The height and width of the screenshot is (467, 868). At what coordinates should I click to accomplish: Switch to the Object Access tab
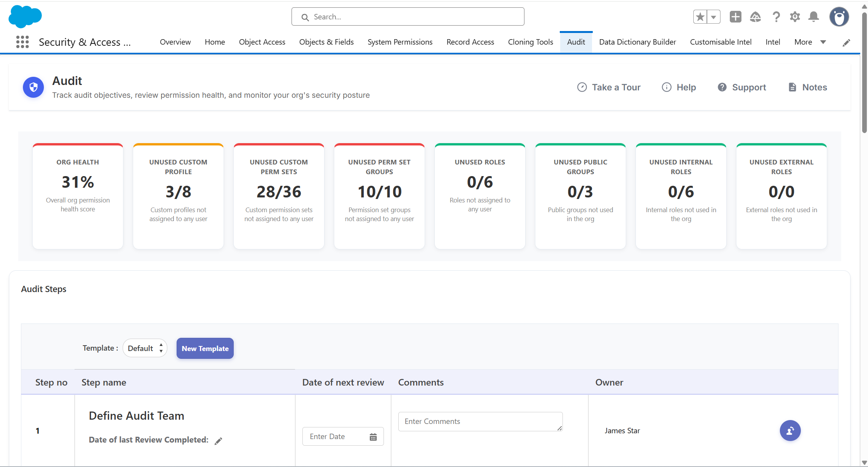click(x=262, y=42)
